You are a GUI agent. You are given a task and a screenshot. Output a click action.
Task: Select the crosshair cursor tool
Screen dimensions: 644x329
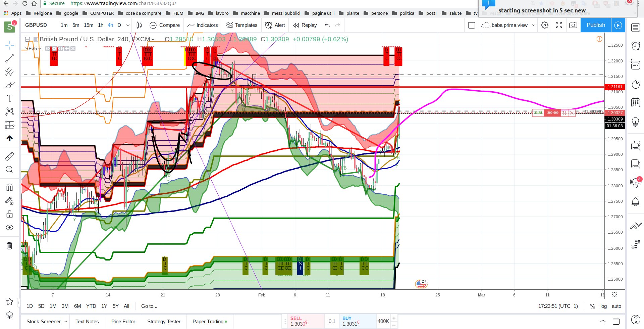pos(10,45)
